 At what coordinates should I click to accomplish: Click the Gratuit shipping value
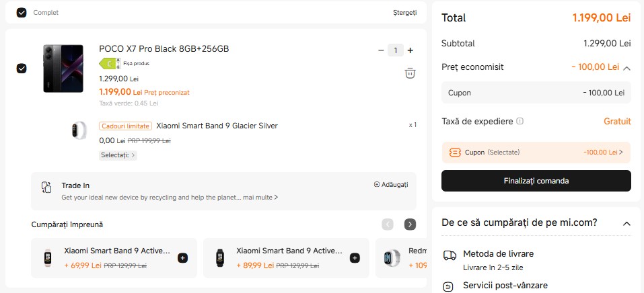[617, 122]
